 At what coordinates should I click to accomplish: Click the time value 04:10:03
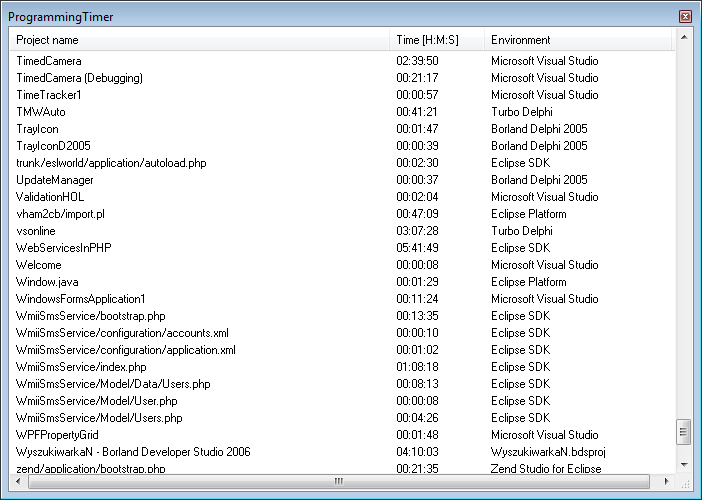point(417,452)
